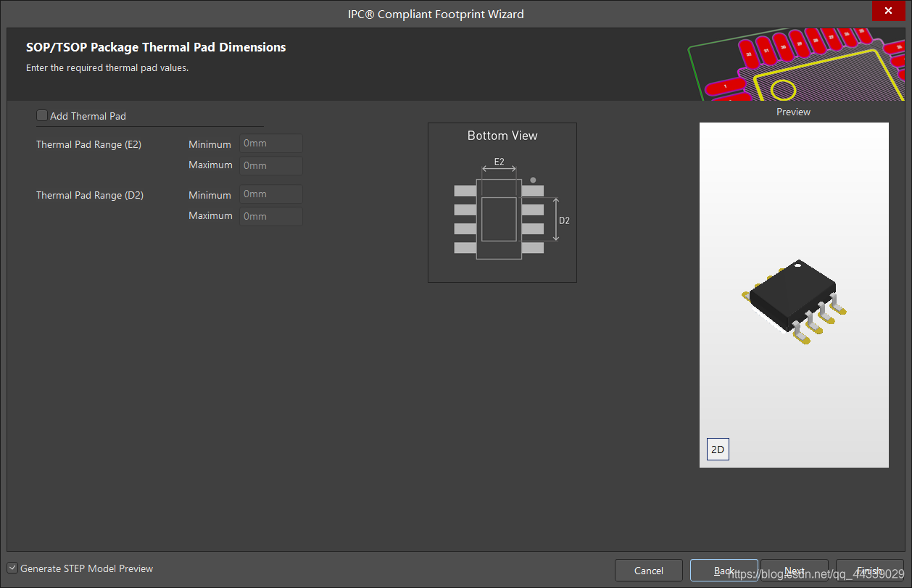Switch preview to 2D view

(717, 450)
